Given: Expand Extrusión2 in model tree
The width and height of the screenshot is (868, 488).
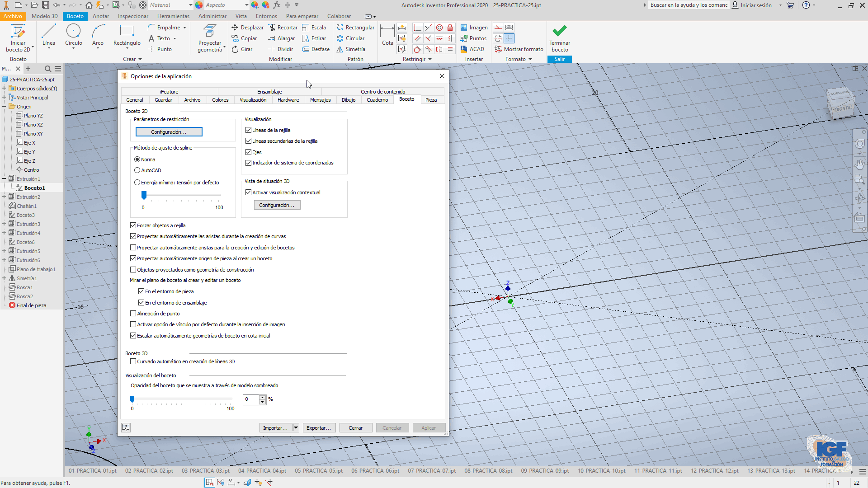Looking at the screenshot, I should coord(4,197).
